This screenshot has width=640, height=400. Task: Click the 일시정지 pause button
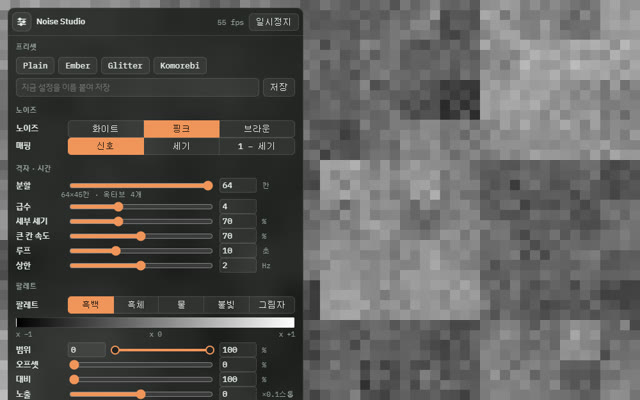click(273, 22)
